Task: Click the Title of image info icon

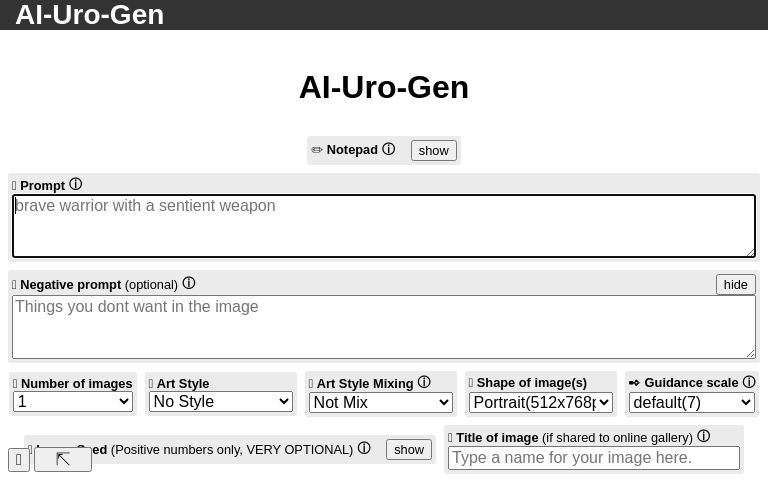Action: [x=704, y=436]
